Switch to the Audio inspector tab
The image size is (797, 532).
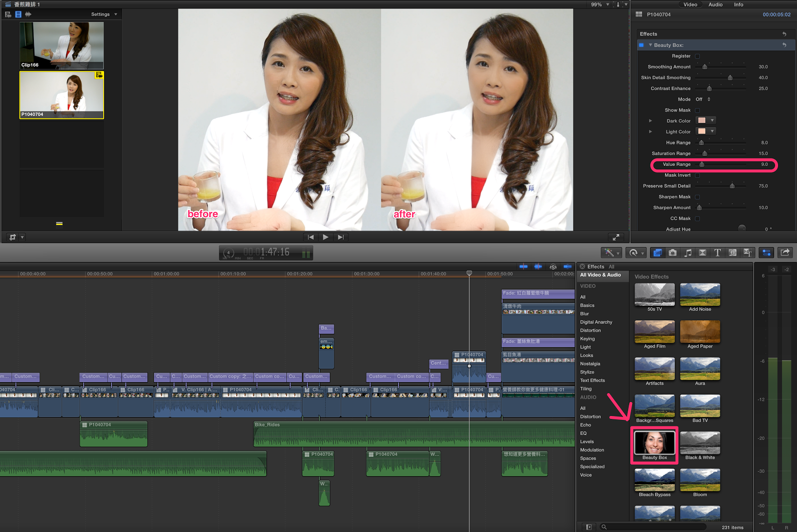[x=715, y=4]
